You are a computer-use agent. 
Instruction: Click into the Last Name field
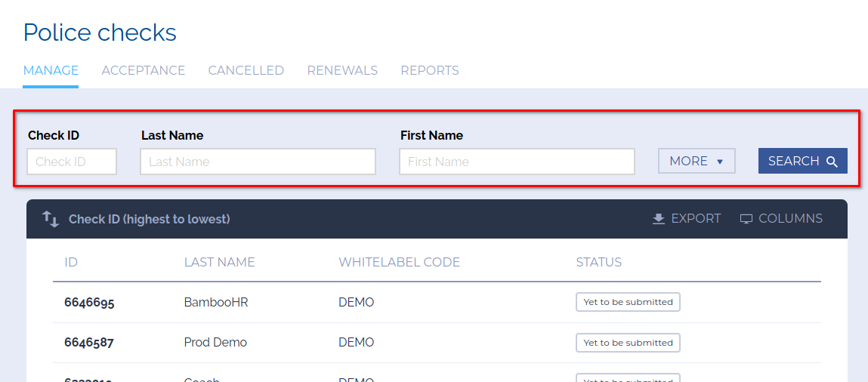pos(258,162)
